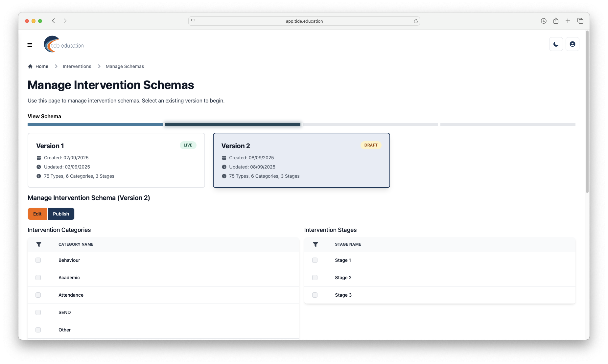Open the user account profile icon

point(572,44)
